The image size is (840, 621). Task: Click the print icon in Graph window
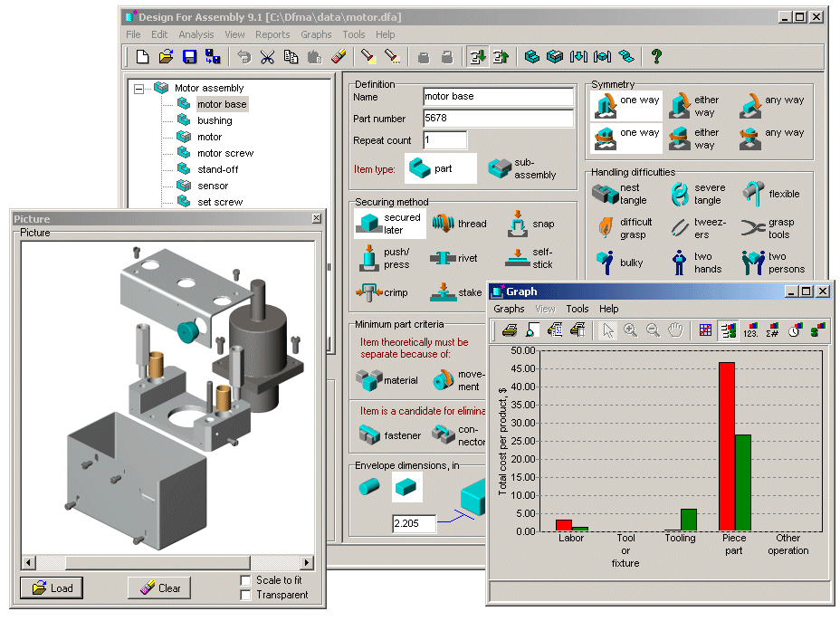tap(510, 330)
